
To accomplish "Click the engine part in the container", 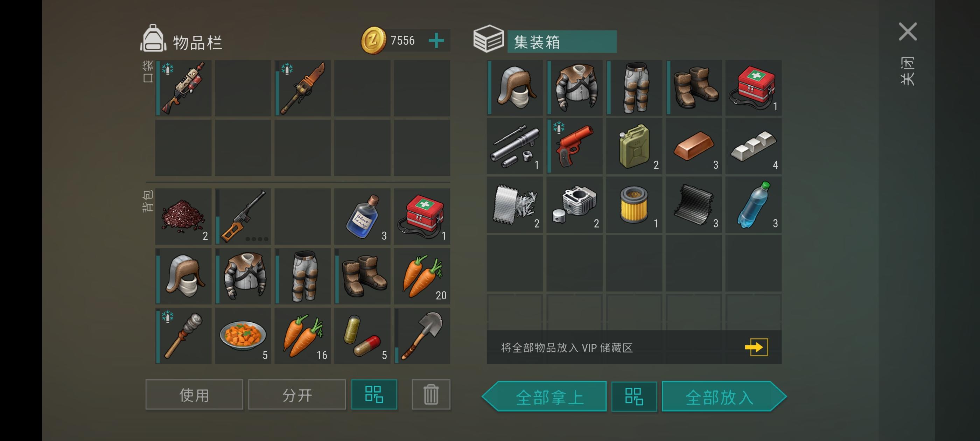I will click(x=574, y=205).
